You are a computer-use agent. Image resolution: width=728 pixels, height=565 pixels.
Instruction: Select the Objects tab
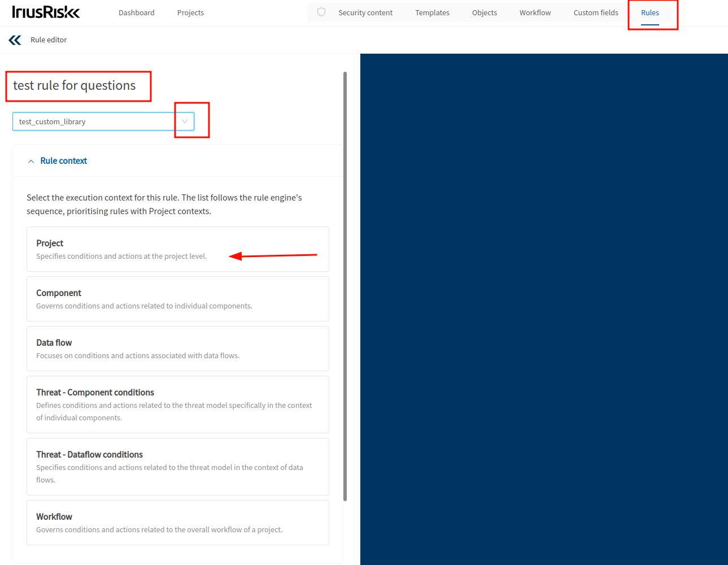tap(485, 13)
